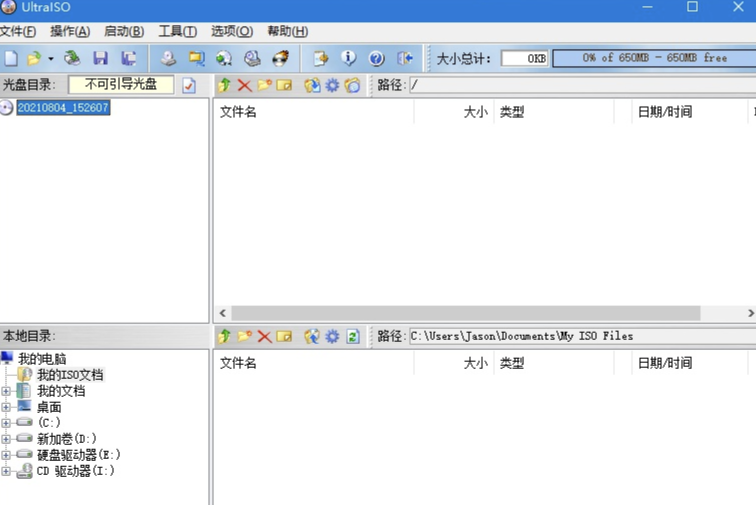Expand the 我的文档 tree node
Screen dimensions: 756x505
[x=6, y=391]
